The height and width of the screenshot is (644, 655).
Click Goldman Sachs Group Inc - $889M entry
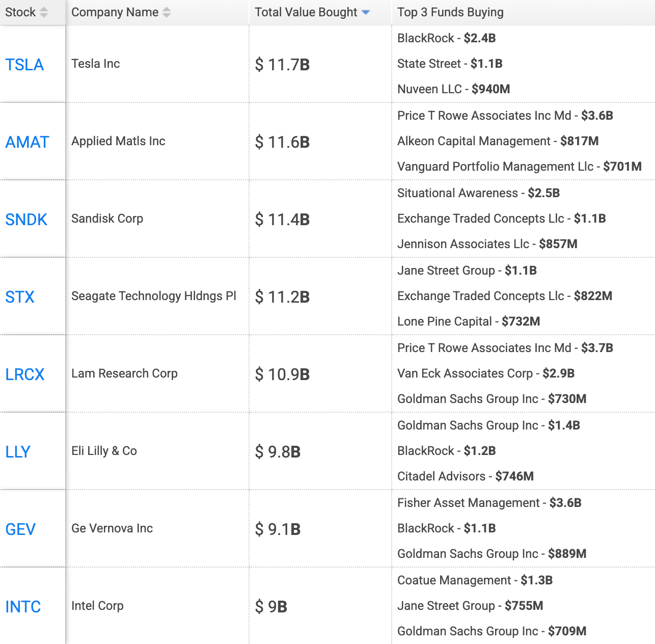pos(492,554)
